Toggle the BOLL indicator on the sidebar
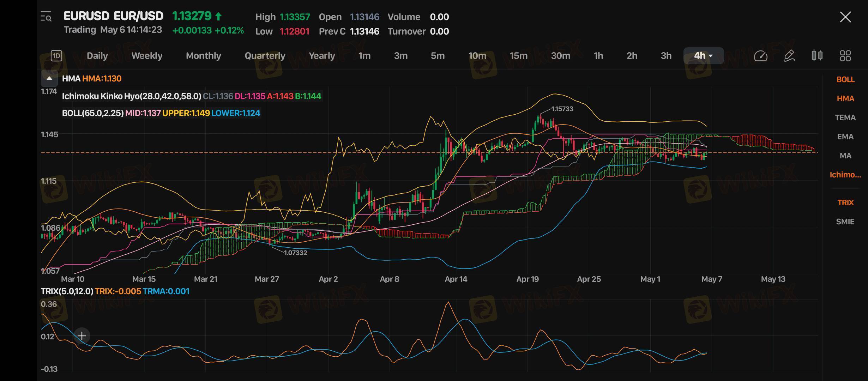868x381 pixels. click(x=845, y=79)
